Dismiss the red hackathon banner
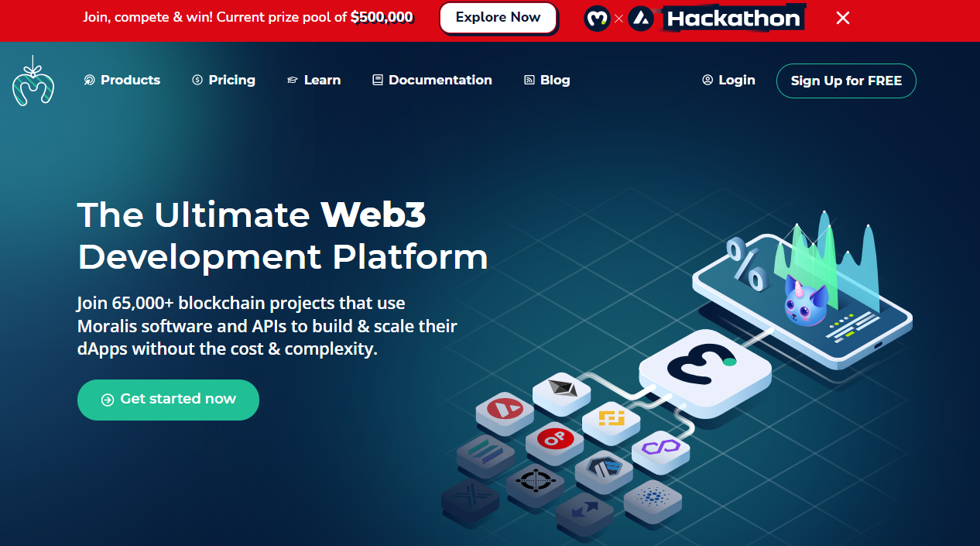 [x=843, y=18]
